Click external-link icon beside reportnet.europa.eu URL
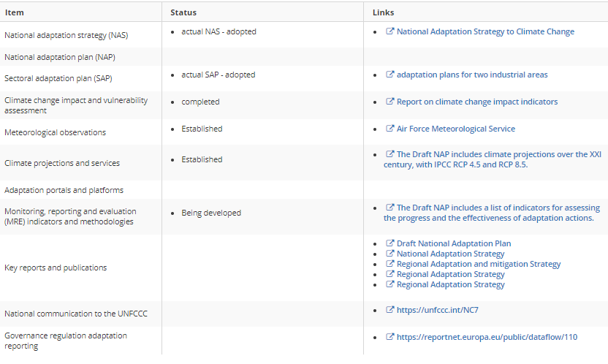608x364 pixels. coord(389,336)
